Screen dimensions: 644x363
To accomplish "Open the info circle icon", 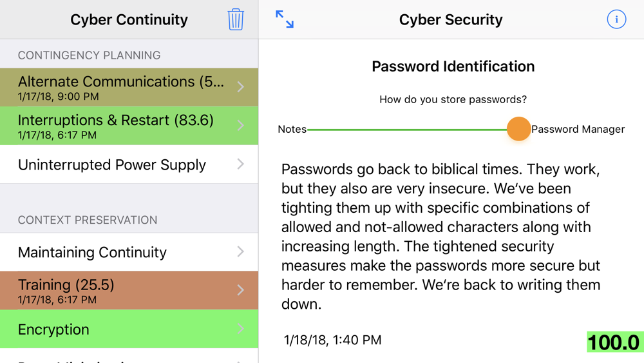I will (x=616, y=19).
